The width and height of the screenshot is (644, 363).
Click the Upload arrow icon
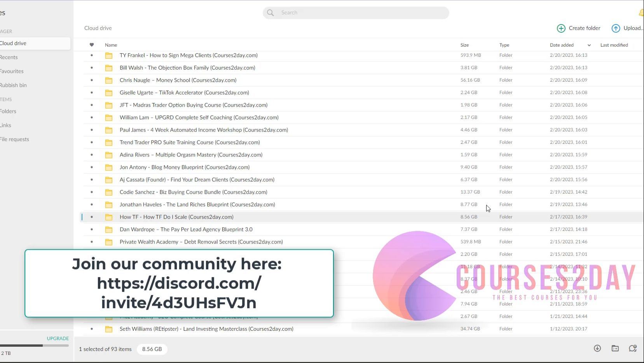tap(616, 28)
